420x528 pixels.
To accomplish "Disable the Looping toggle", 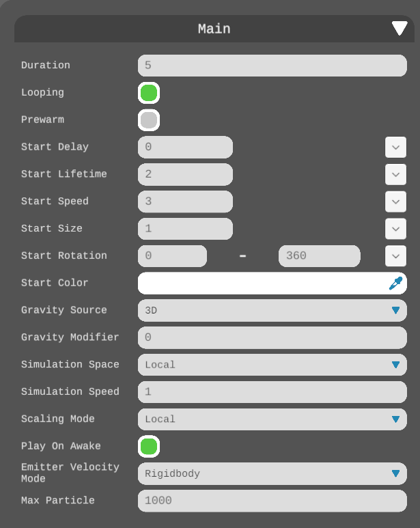I will tap(149, 93).
